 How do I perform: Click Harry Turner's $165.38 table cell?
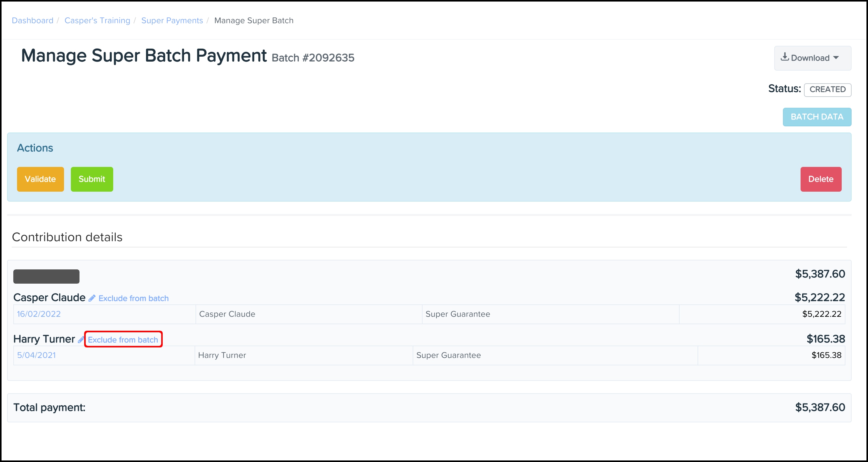point(826,355)
